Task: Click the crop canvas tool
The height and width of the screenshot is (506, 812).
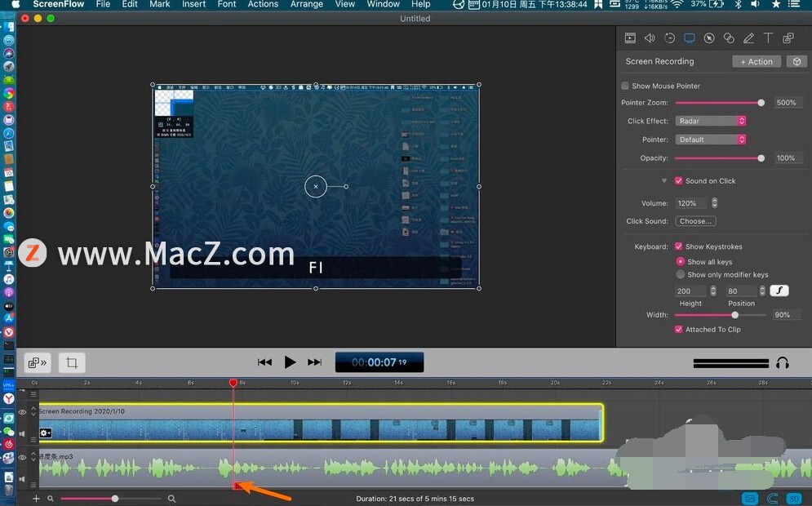Action: 72,362
